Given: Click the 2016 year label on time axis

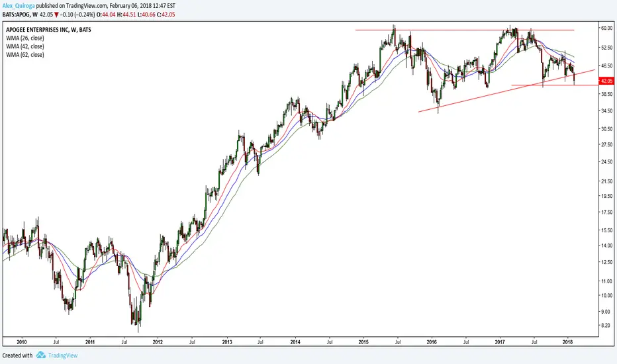Looking at the screenshot, I should (431, 342).
